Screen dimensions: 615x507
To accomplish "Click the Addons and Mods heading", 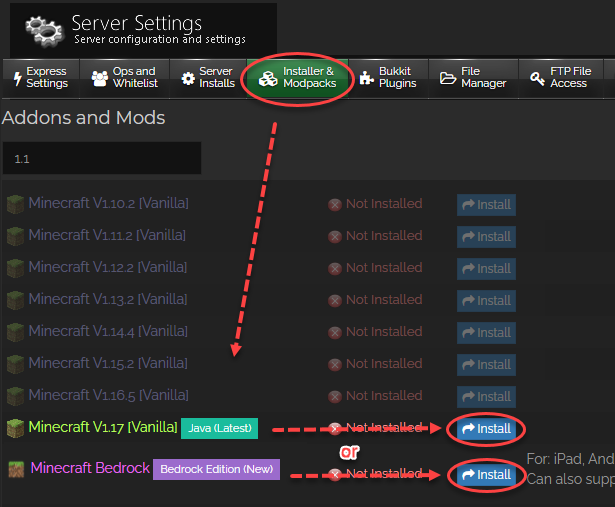I will (84, 118).
